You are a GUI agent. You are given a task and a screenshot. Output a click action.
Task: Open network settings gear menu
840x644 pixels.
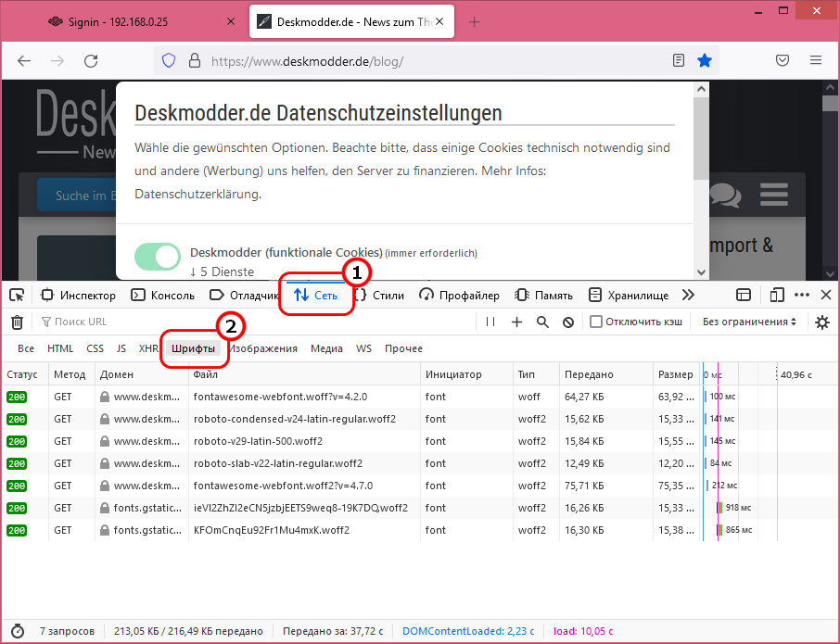pos(821,322)
